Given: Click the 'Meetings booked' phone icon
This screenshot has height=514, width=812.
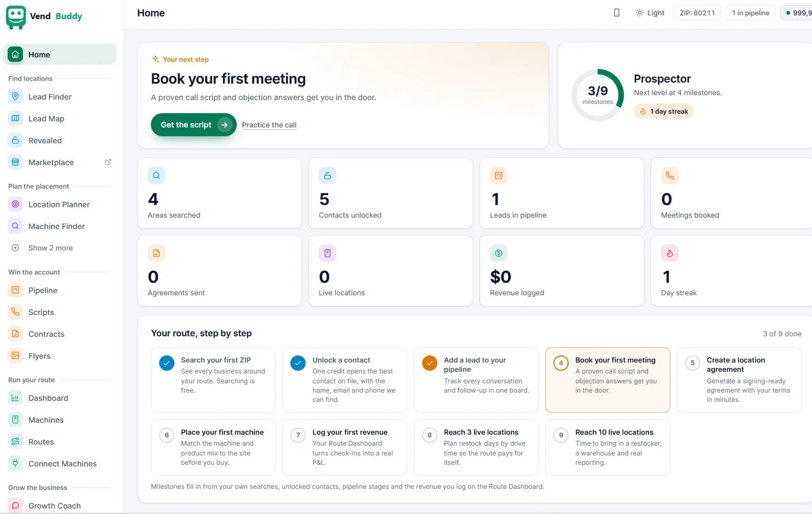Looking at the screenshot, I should tap(670, 176).
